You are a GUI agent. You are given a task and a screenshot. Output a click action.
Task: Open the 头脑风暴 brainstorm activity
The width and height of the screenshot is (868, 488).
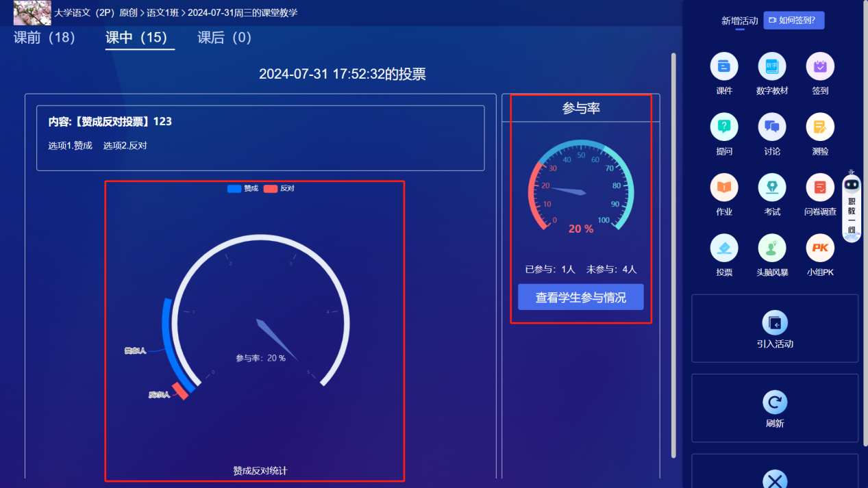click(x=772, y=255)
